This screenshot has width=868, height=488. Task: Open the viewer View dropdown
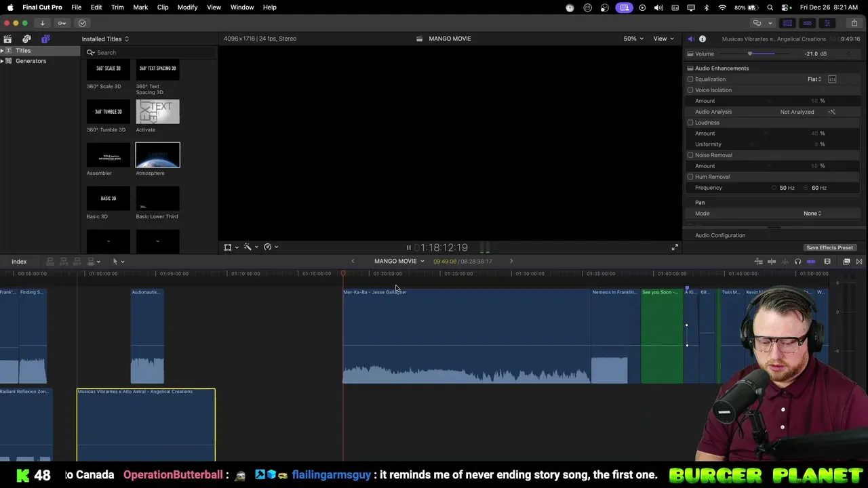(x=663, y=39)
